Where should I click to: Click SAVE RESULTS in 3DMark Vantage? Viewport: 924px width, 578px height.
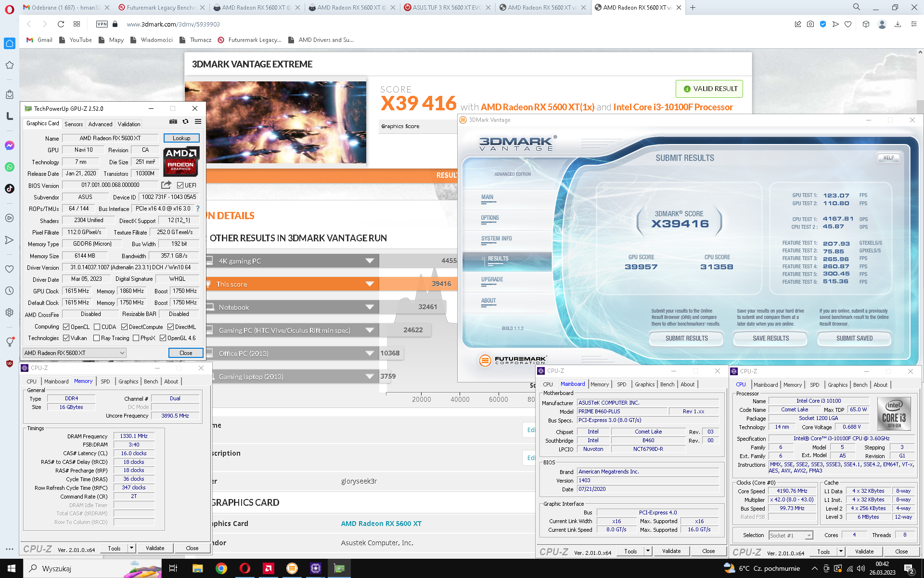[770, 339]
